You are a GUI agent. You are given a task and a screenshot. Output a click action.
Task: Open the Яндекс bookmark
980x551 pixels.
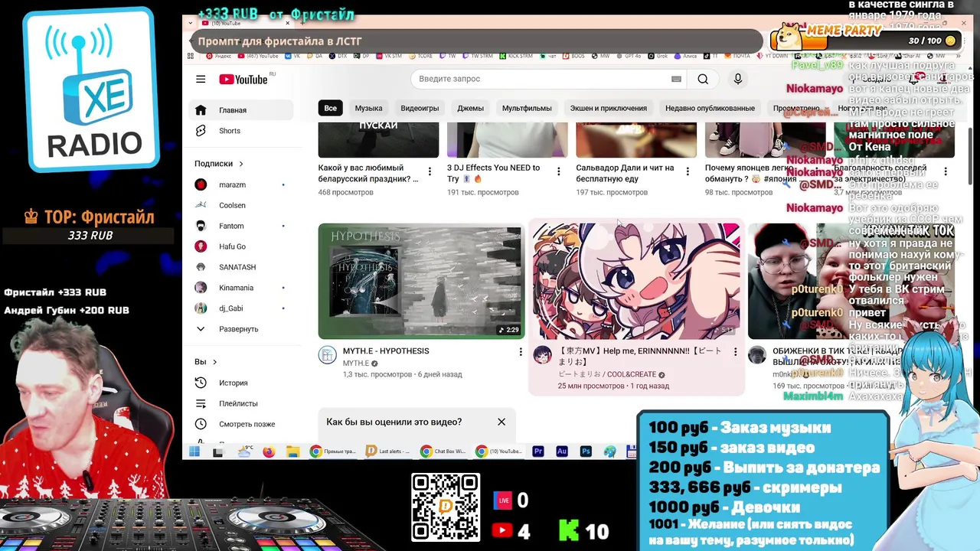tap(218, 56)
